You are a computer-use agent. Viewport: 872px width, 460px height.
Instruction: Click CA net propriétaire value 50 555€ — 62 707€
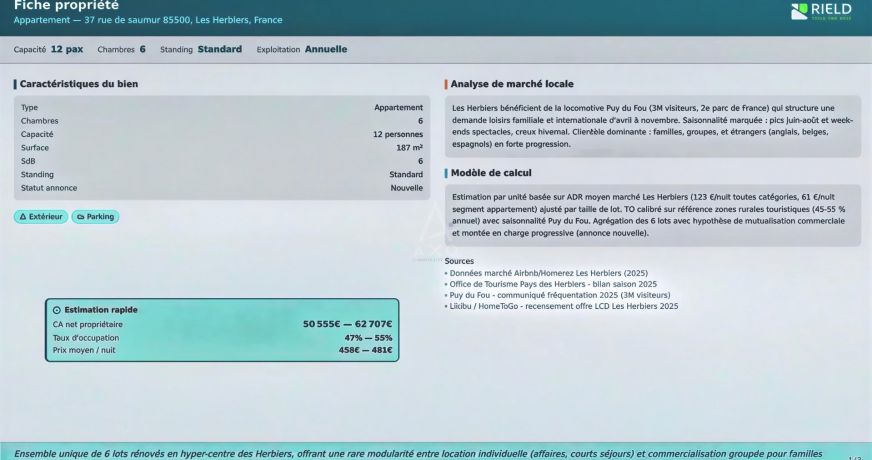coord(348,324)
